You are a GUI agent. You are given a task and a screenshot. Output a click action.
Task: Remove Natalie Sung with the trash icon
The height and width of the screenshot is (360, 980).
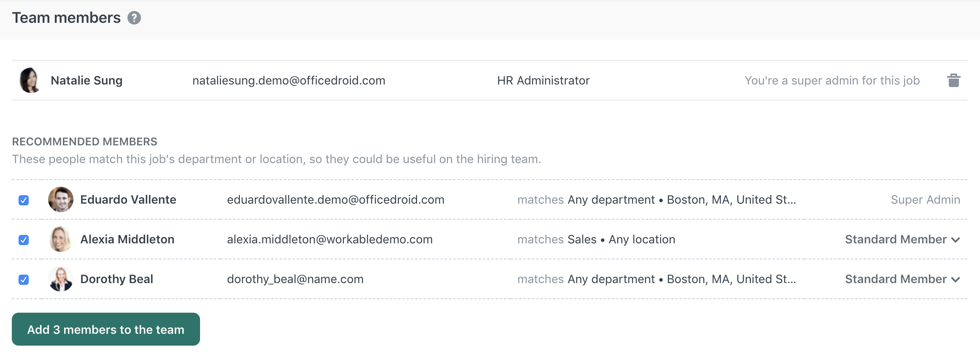pyautogui.click(x=953, y=80)
